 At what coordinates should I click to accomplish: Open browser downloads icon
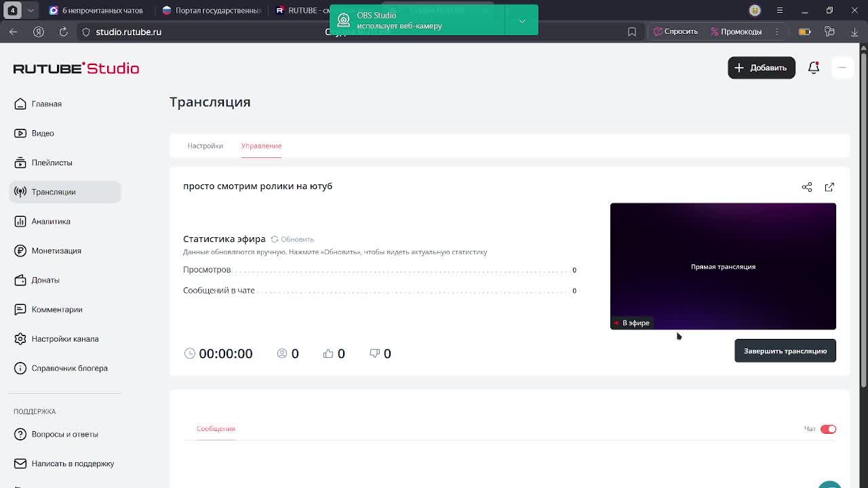(854, 32)
